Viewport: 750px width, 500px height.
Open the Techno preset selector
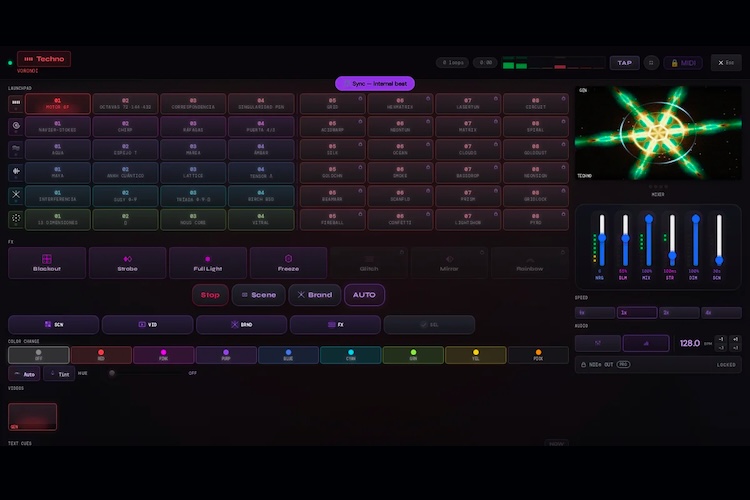click(44, 59)
